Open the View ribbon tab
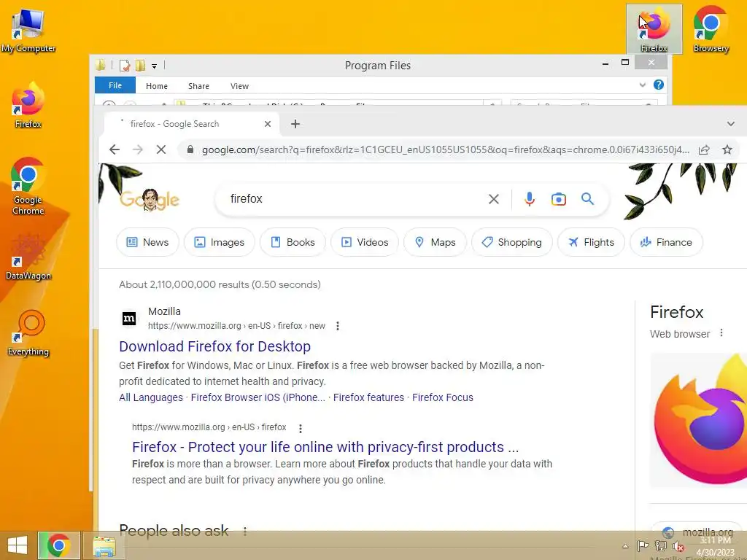 pos(239,86)
